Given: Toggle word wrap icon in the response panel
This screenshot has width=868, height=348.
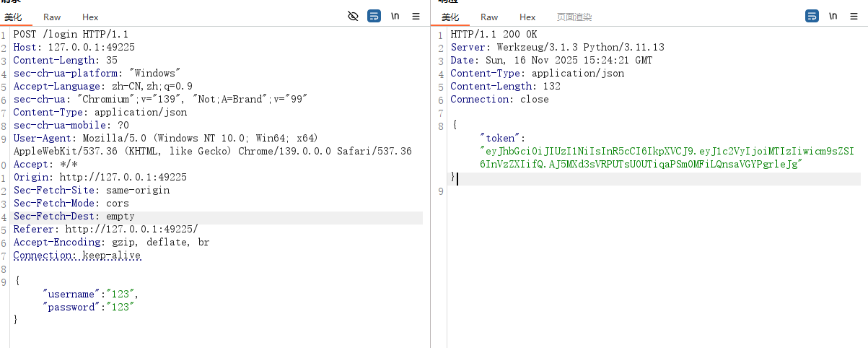Looking at the screenshot, I should point(812,16).
